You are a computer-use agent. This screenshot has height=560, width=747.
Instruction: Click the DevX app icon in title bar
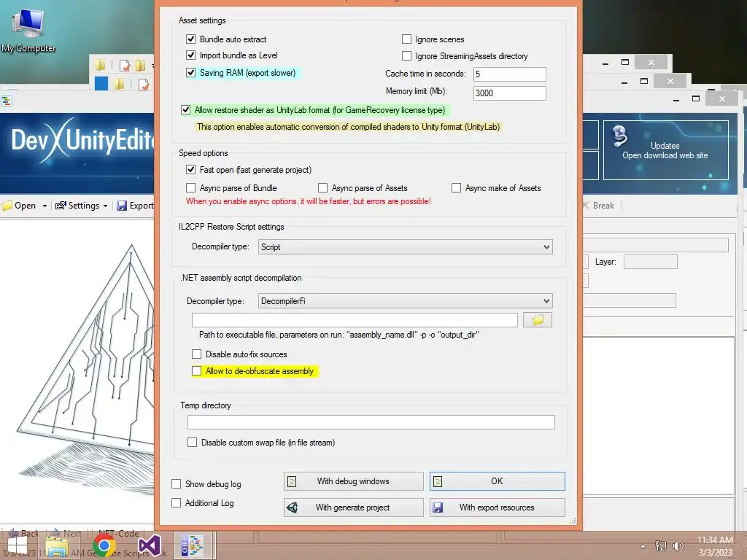[6, 101]
